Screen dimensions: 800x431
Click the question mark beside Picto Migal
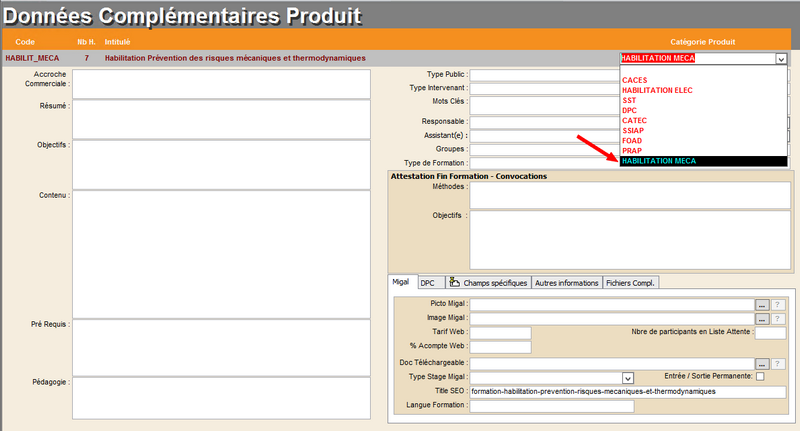779,304
